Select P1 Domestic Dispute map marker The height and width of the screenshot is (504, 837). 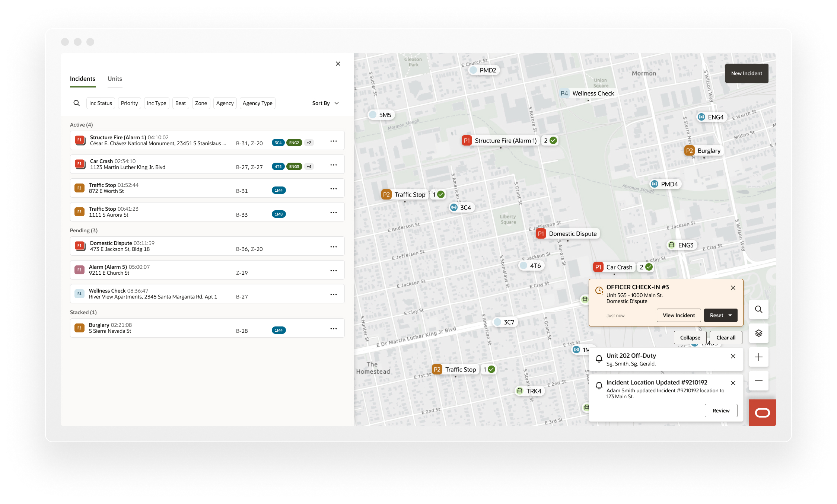[567, 234]
